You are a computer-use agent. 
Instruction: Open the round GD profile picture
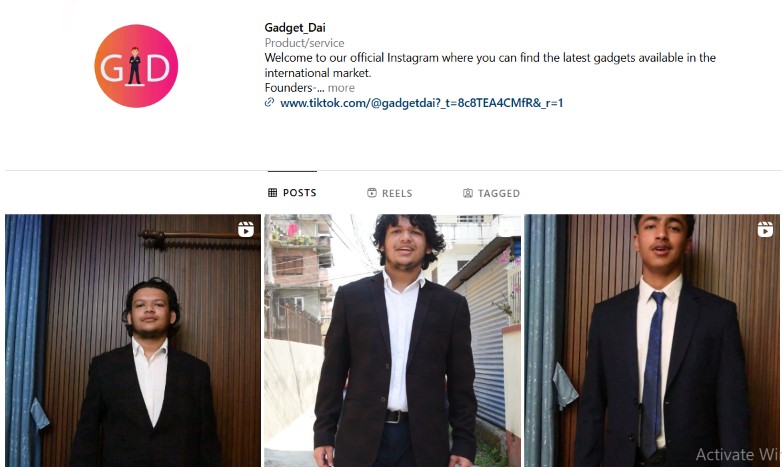coord(136,66)
